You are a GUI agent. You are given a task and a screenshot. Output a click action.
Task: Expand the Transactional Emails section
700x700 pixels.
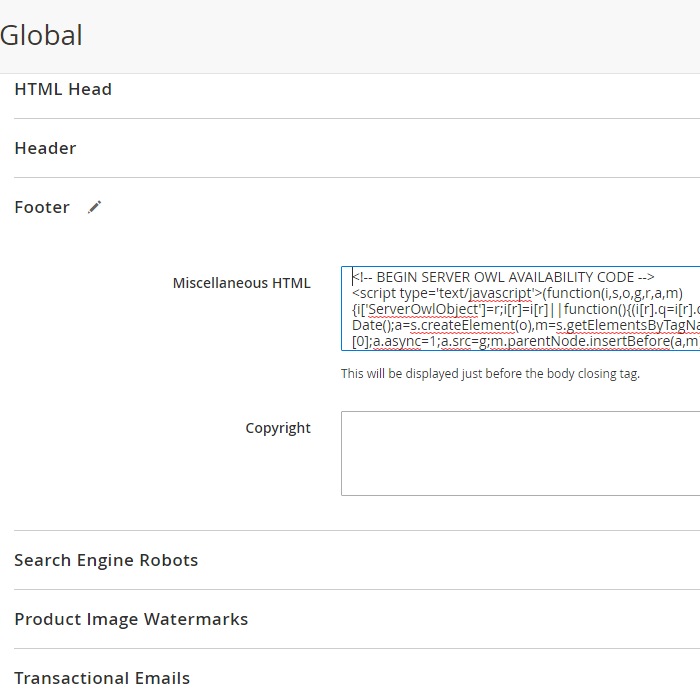tap(102, 678)
